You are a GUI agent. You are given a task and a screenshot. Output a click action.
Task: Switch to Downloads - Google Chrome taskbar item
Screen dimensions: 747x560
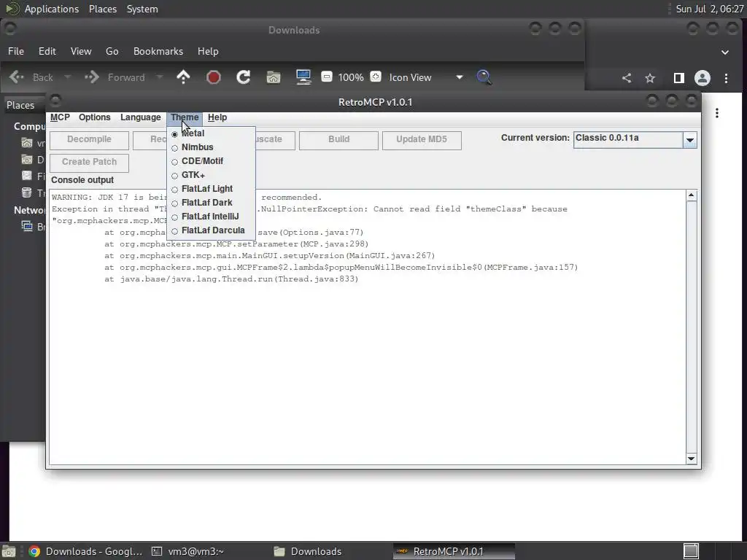click(x=86, y=551)
